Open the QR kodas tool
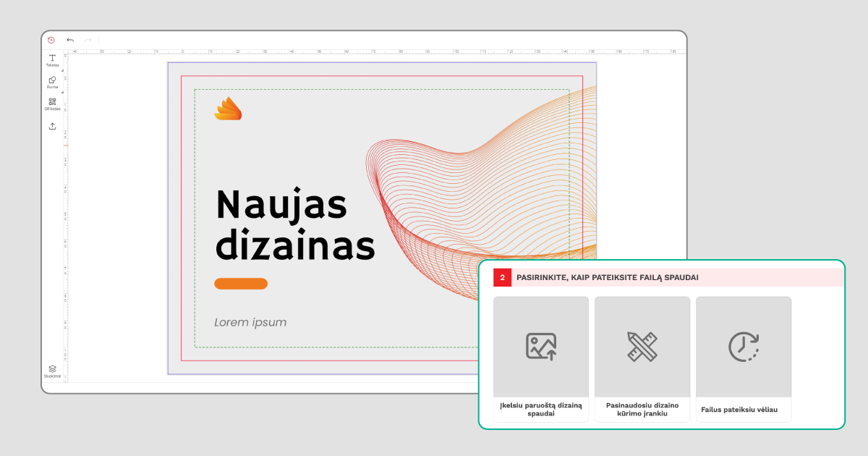868x456 pixels. [x=52, y=102]
